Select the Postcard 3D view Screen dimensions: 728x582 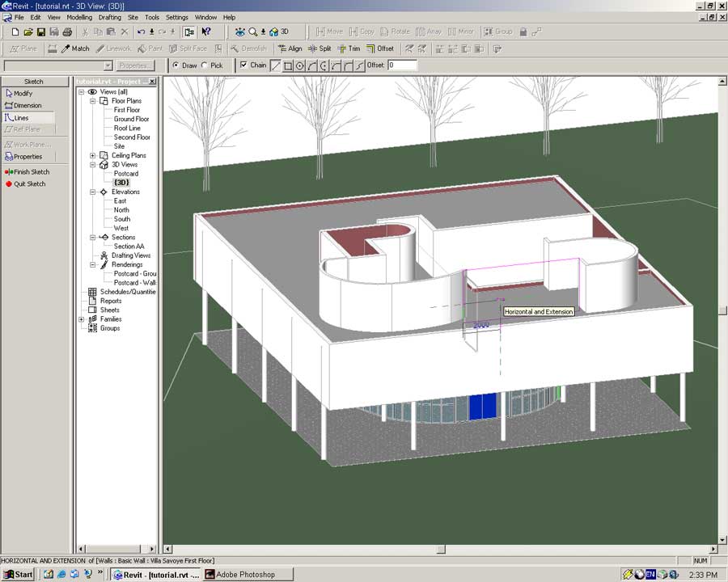126,174
